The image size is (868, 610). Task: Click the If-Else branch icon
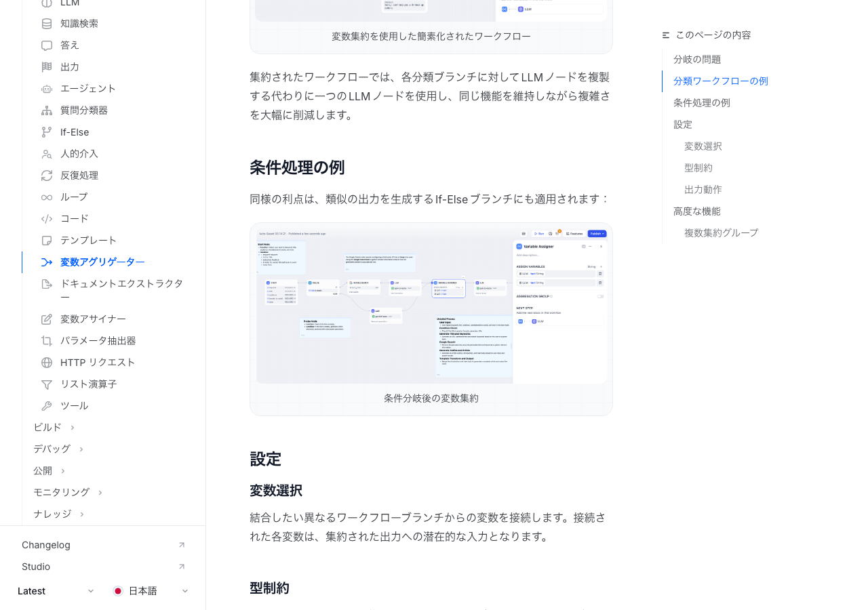[47, 132]
